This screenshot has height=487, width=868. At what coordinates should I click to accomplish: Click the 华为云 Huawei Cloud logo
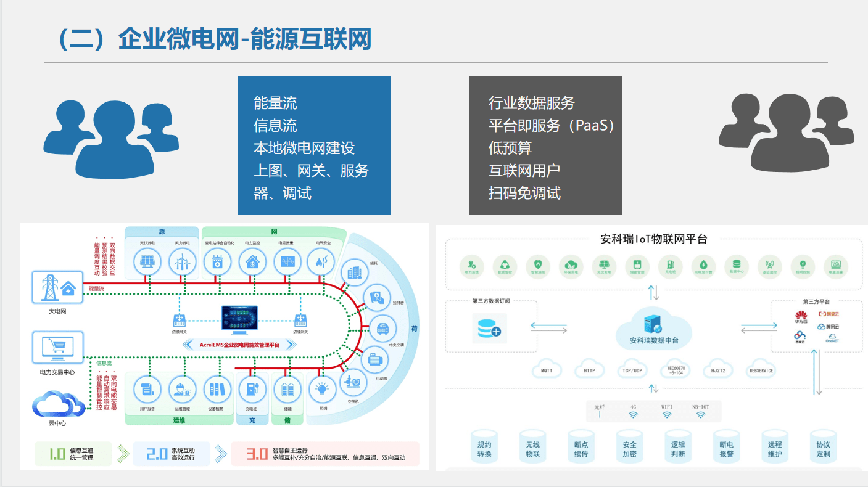click(x=801, y=317)
